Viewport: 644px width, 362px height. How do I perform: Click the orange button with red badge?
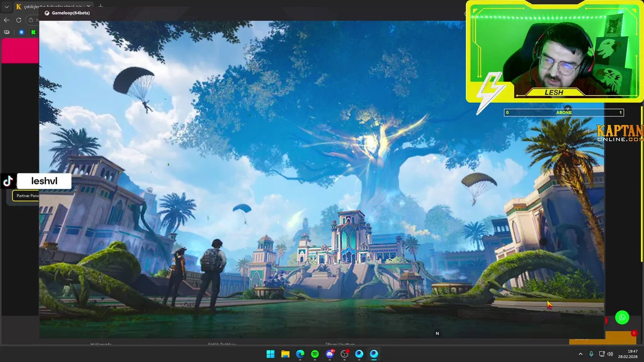tap(603, 338)
